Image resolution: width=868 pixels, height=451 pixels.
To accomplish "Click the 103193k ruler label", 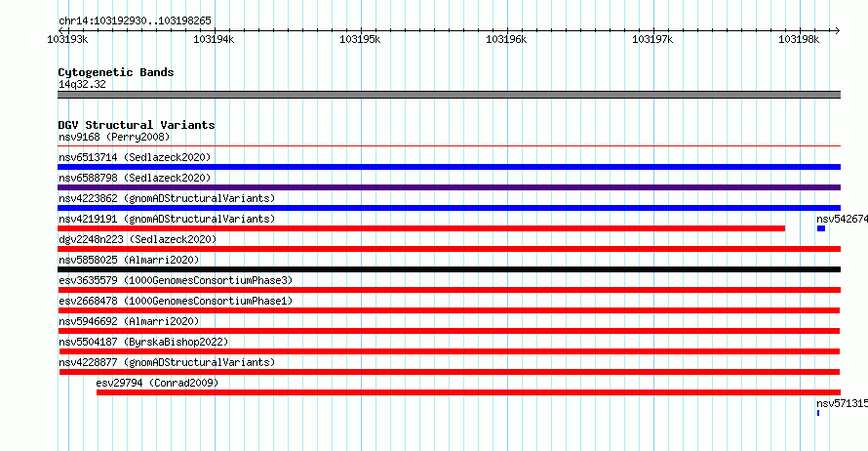I will click(x=67, y=39).
